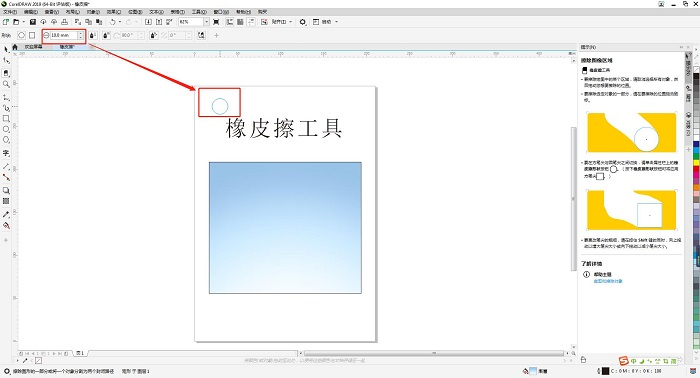
Task: Open the Tools (工具) menu
Action: tap(199, 12)
